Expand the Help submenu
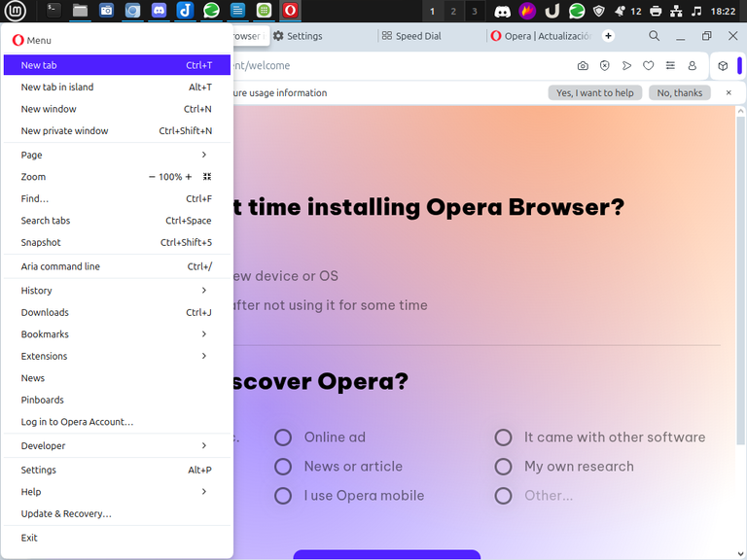The image size is (747, 560). click(117, 492)
